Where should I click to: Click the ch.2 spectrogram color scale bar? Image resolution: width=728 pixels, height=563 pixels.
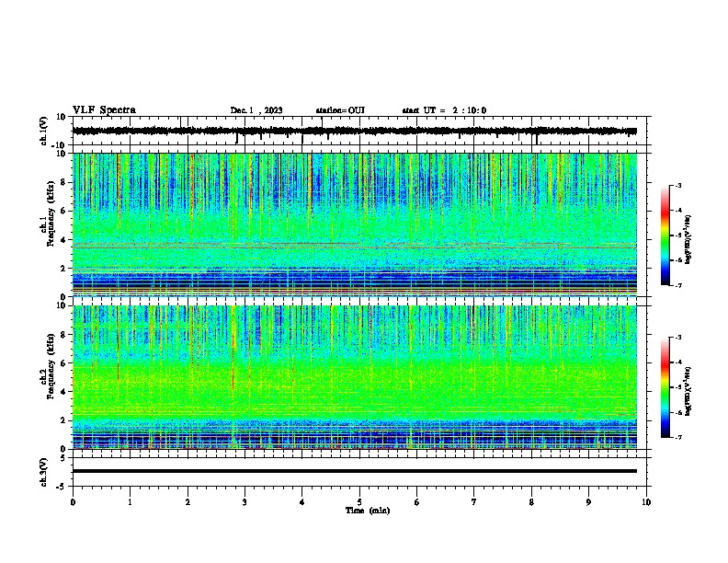(665, 387)
